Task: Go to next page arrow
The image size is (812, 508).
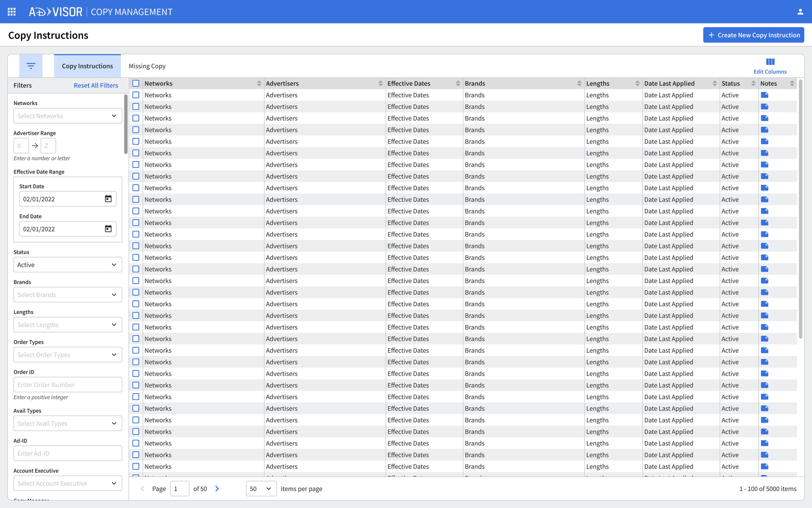Action: point(217,488)
